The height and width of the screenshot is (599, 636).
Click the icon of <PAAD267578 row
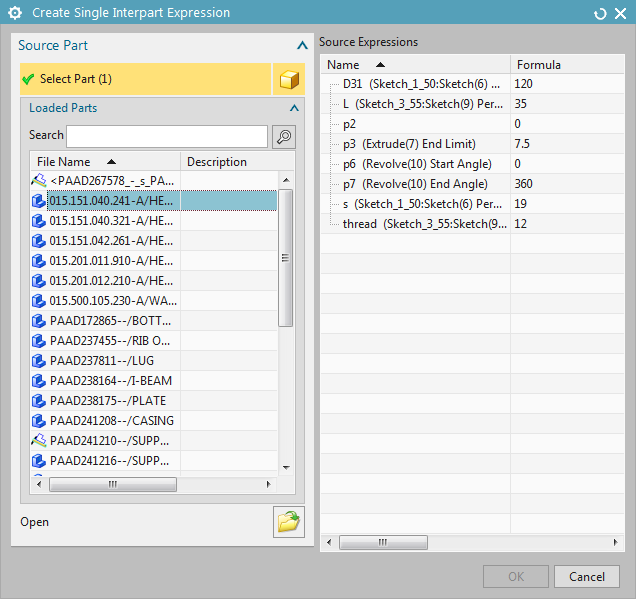[x=39, y=180]
